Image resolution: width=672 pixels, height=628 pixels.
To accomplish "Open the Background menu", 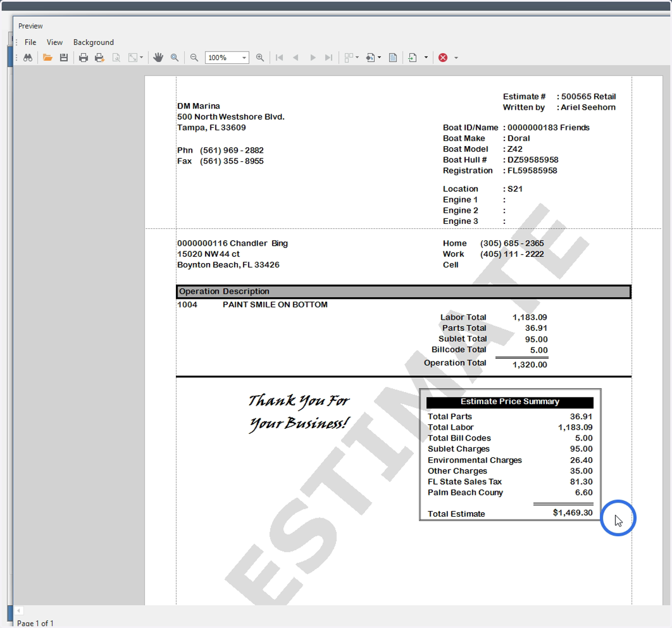I will (x=94, y=42).
